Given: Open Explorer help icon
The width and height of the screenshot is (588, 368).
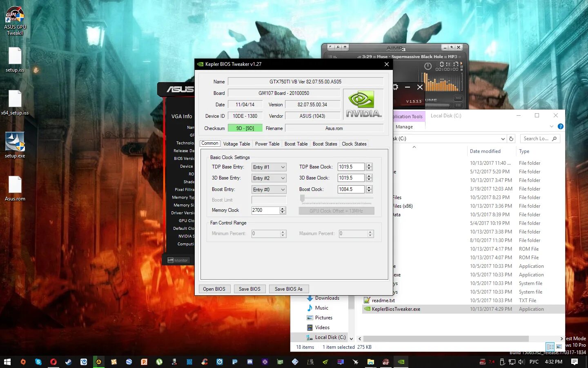Looking at the screenshot, I should [x=560, y=126].
